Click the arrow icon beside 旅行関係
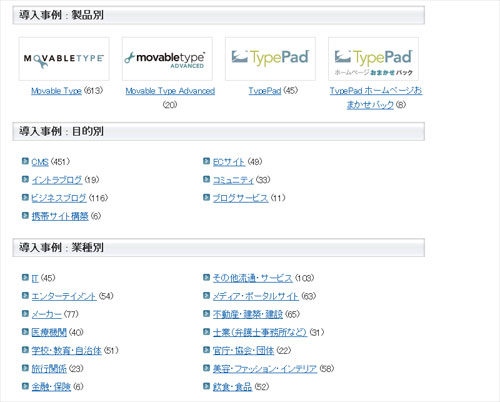Image resolution: width=500 pixels, height=402 pixels. pyautogui.click(x=25, y=368)
